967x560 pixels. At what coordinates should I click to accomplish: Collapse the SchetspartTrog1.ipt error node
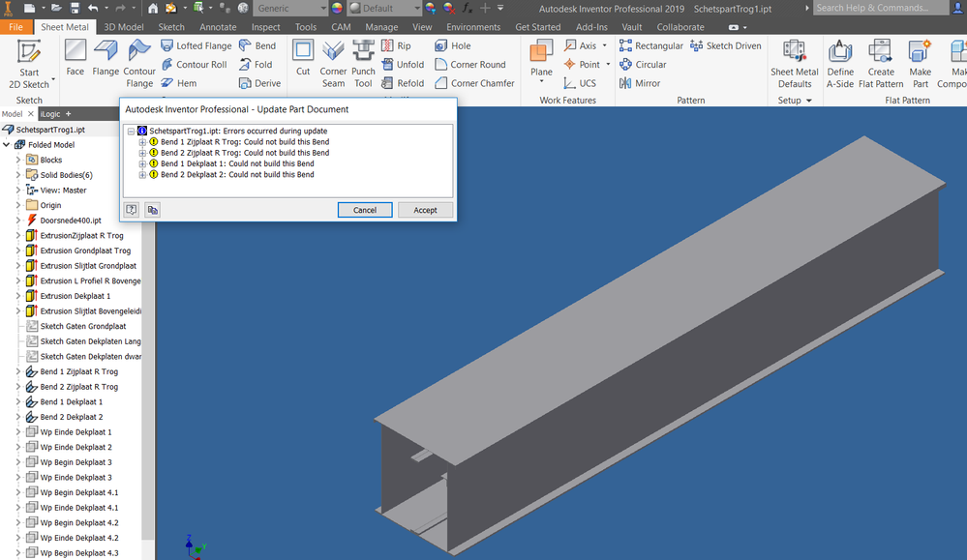[x=131, y=132]
